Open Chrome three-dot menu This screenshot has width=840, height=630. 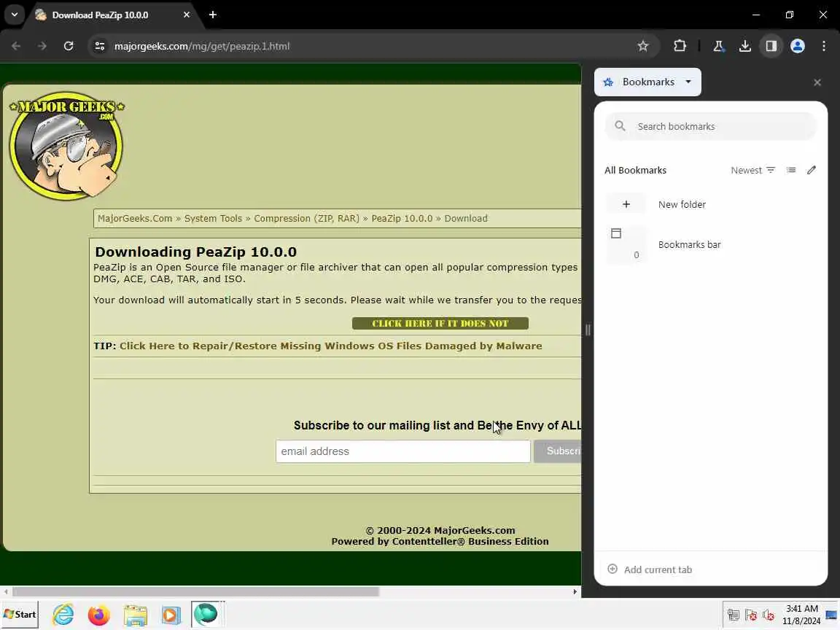[824, 46]
